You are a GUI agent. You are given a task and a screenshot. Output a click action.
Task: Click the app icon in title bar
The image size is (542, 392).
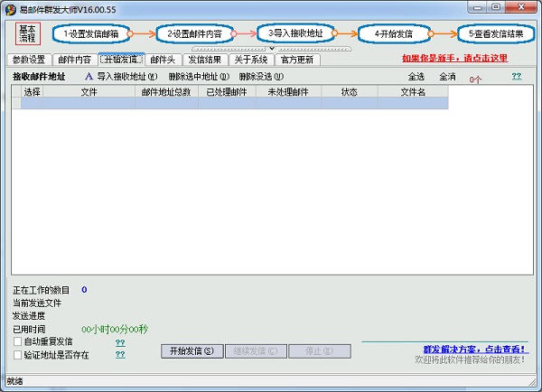coord(10,8)
